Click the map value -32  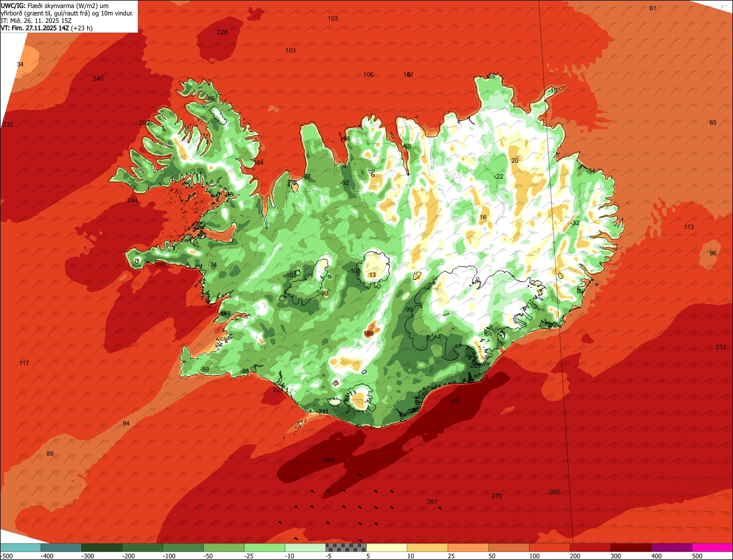click(575, 223)
